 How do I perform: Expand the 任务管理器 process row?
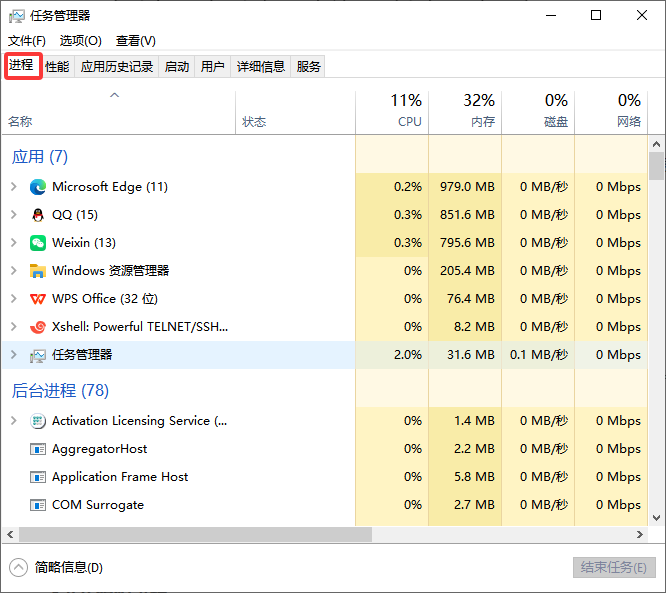(14, 355)
